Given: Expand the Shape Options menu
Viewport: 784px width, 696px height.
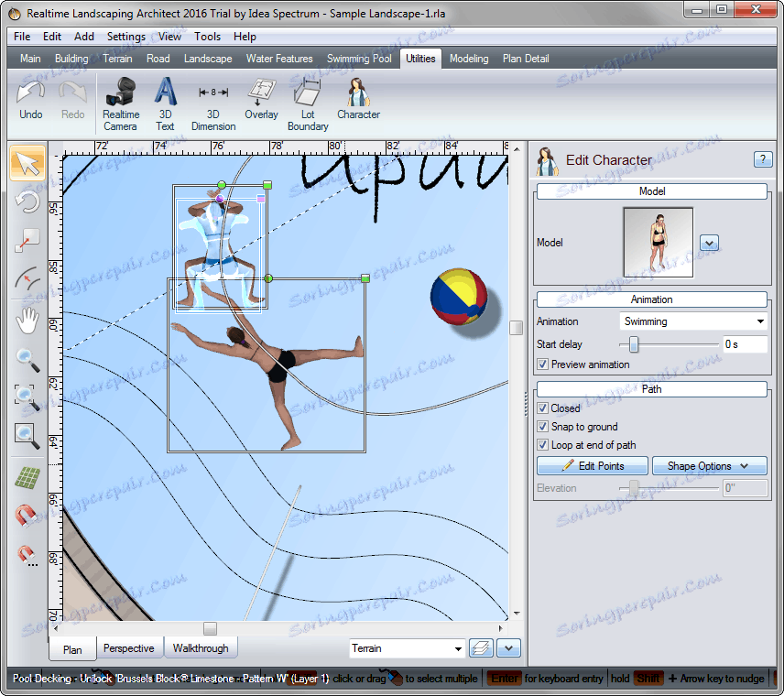Looking at the screenshot, I should pos(709,465).
